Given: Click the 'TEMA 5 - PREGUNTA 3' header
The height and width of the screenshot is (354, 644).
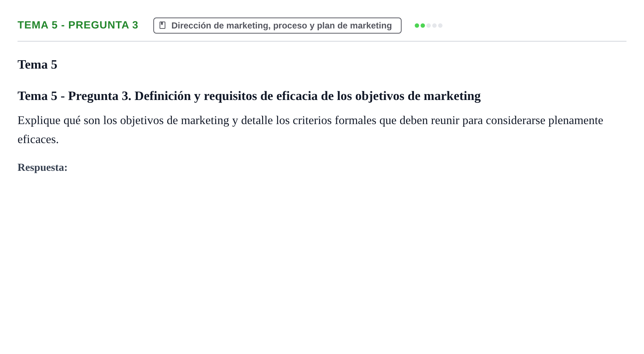Looking at the screenshot, I should tap(78, 25).
